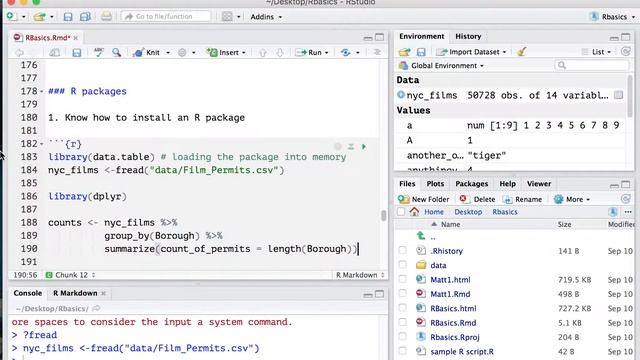Viewport: 640px width, 360px height.
Task: Switch to the Help tab
Action: [x=507, y=184]
